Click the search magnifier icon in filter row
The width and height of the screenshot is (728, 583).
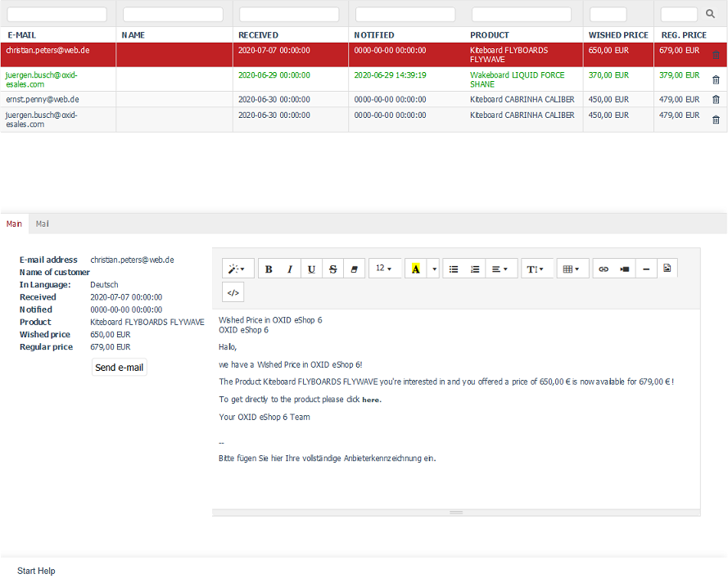click(x=710, y=14)
